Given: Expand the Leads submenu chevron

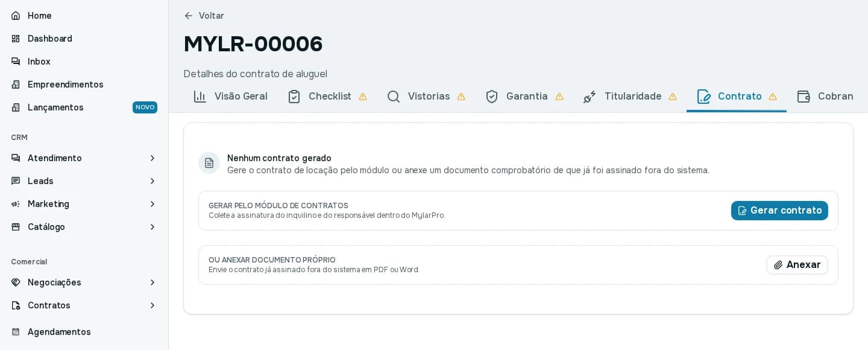Looking at the screenshot, I should [x=153, y=181].
